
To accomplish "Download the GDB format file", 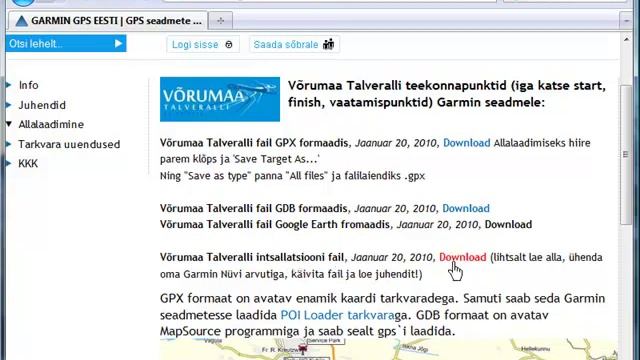I will tap(466, 208).
